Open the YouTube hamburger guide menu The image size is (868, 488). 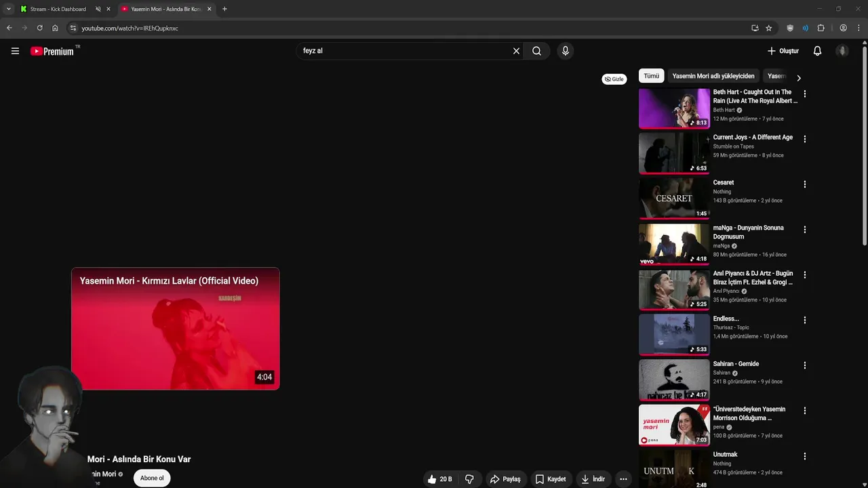pos(15,51)
